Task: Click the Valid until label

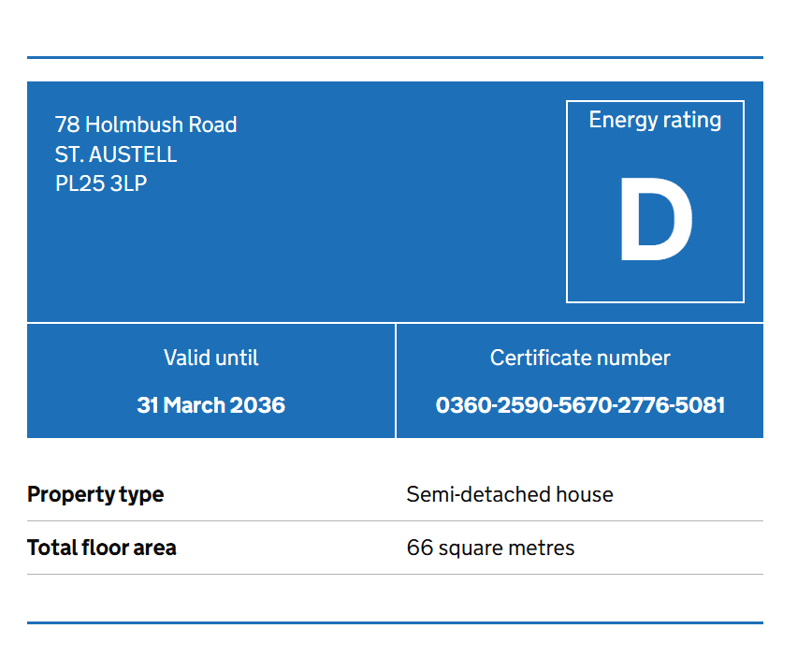Action: (210, 358)
